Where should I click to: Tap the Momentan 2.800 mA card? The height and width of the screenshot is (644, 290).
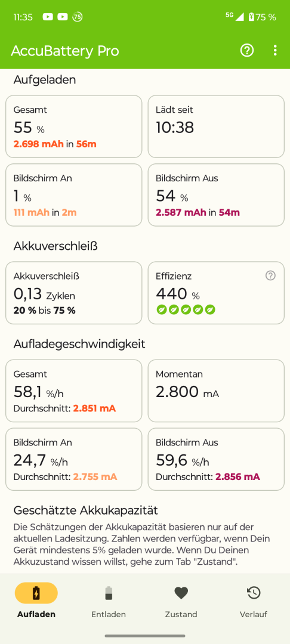[x=216, y=391]
